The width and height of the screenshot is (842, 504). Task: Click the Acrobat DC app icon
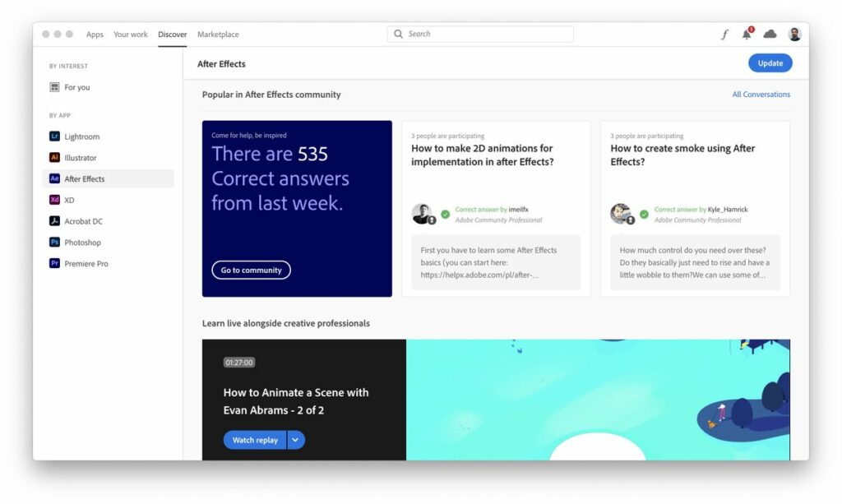pyautogui.click(x=54, y=220)
